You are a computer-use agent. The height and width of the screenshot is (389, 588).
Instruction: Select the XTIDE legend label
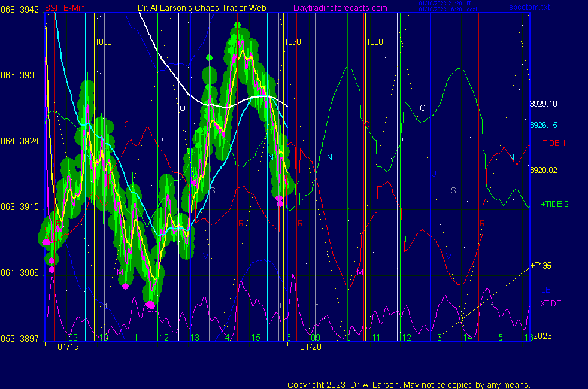pos(551,303)
